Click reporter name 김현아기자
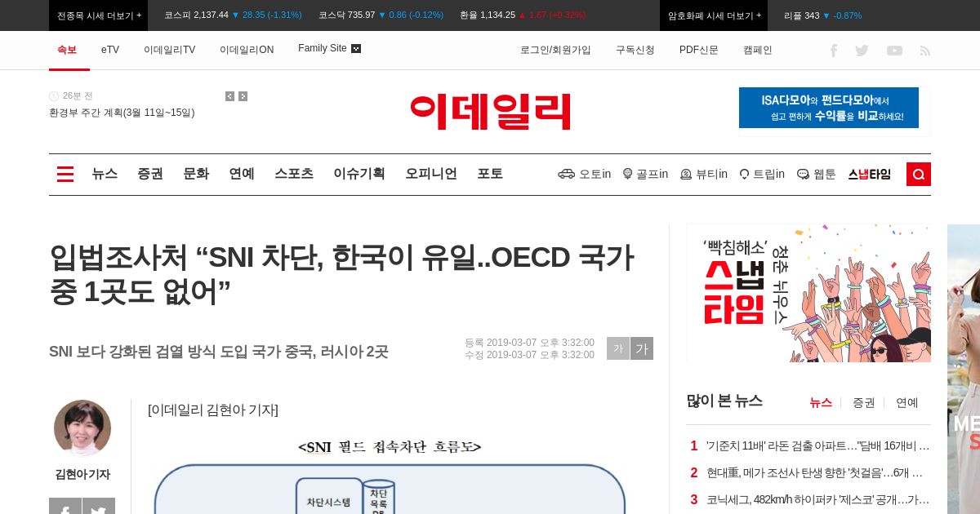 [82, 474]
